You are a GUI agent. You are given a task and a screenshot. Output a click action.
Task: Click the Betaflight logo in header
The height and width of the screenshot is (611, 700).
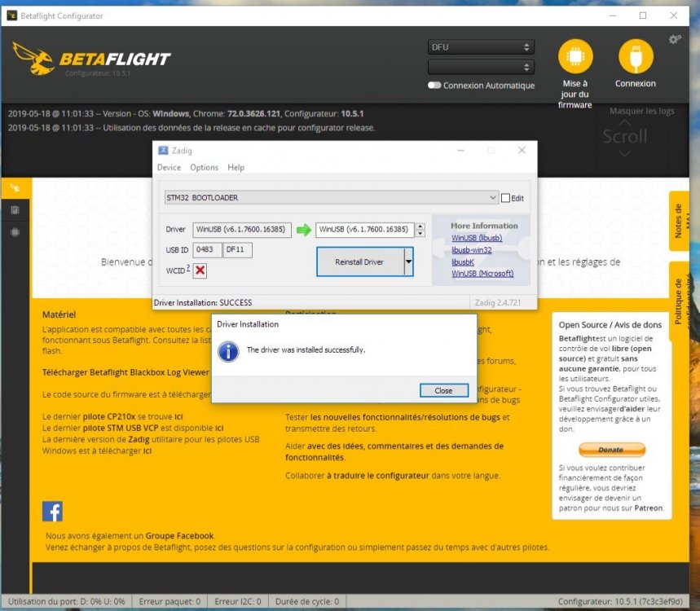click(x=91, y=59)
